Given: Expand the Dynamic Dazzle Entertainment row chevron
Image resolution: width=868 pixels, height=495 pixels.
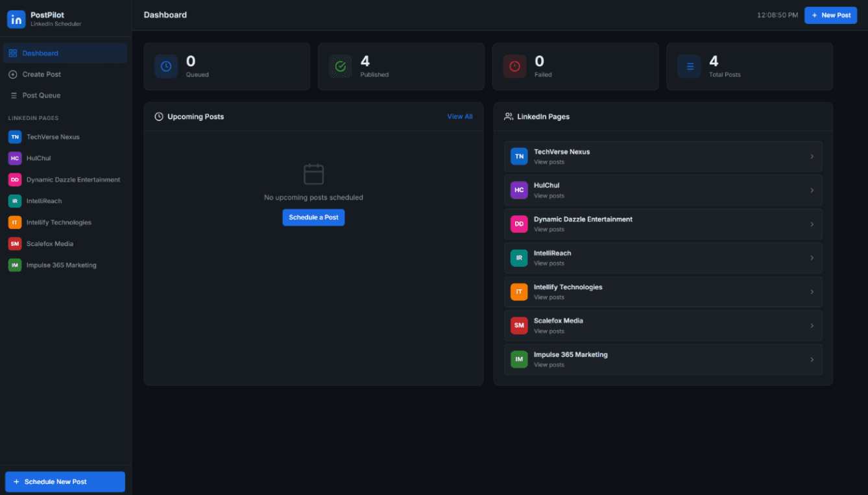Looking at the screenshot, I should click(x=812, y=224).
